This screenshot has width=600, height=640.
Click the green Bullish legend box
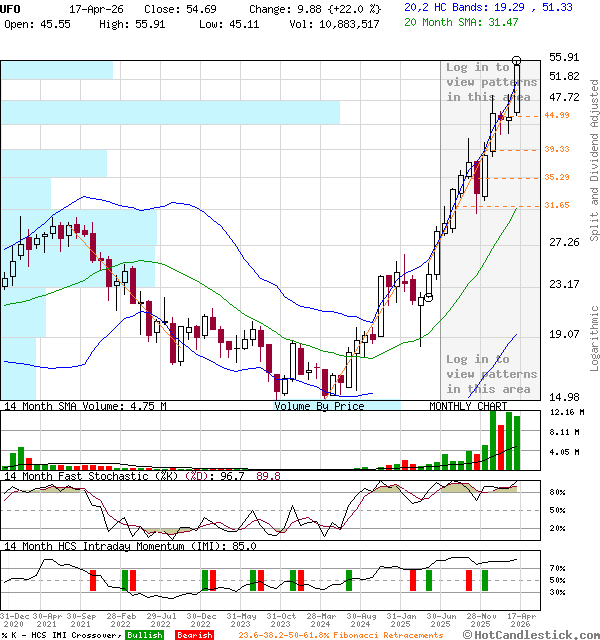pos(144,635)
